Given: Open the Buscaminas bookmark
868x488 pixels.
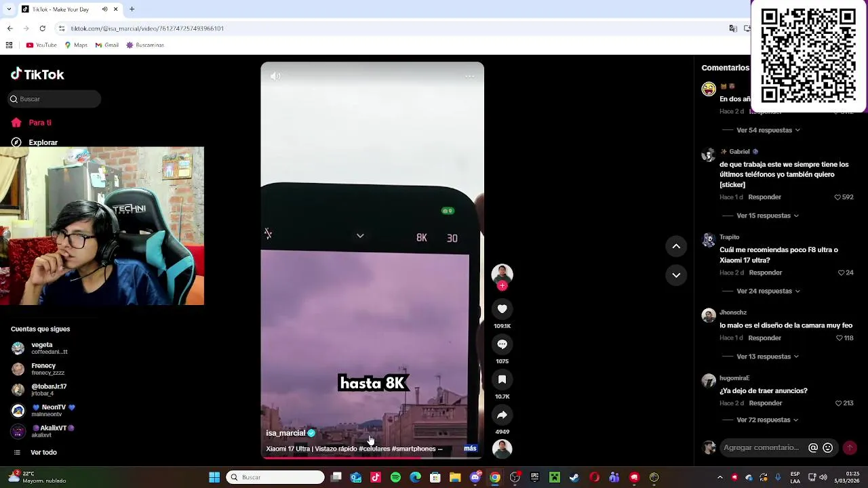Looking at the screenshot, I should 145,45.
